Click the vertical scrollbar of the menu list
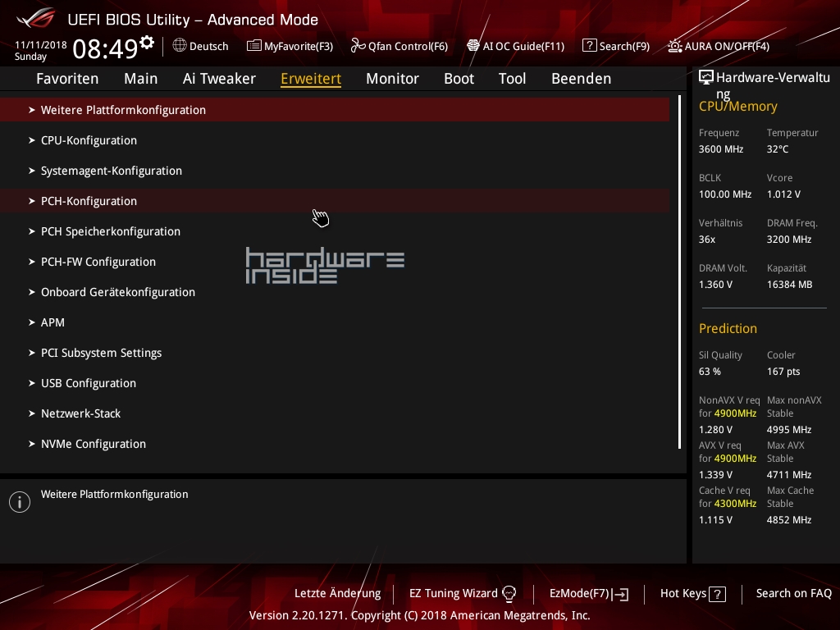 pyautogui.click(x=680, y=272)
